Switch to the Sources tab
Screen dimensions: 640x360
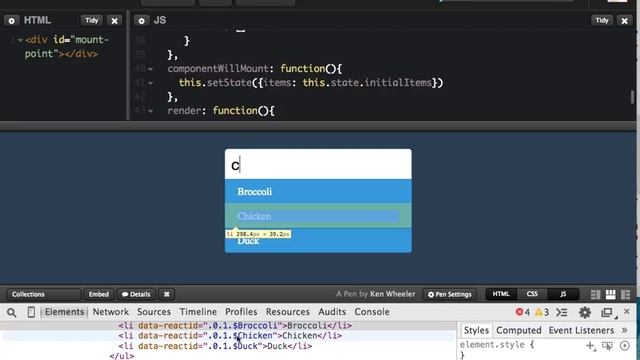[154, 312]
